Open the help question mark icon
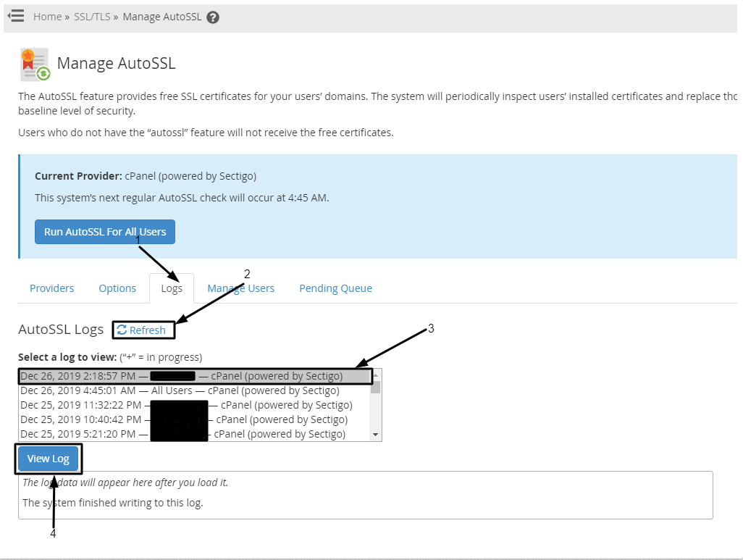Viewport: 743px width, 560px height. pyautogui.click(x=213, y=17)
